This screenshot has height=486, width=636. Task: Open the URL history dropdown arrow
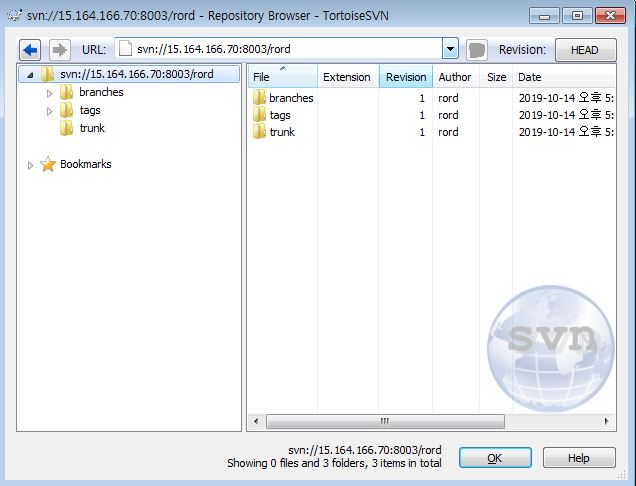tap(450, 49)
